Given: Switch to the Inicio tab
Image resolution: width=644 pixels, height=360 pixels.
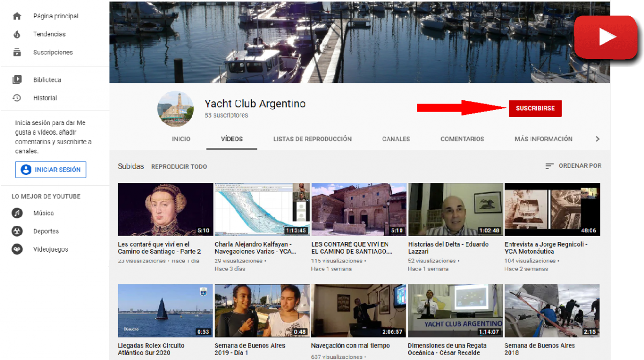Looking at the screenshot, I should point(181,139).
